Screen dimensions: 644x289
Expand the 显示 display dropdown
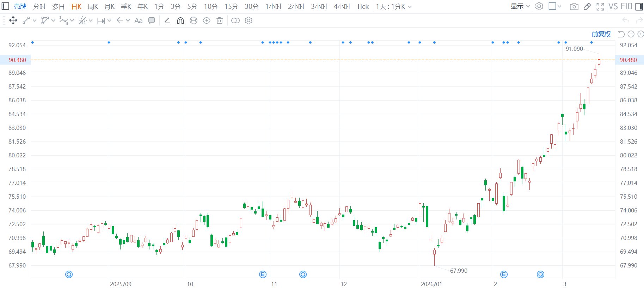520,6
